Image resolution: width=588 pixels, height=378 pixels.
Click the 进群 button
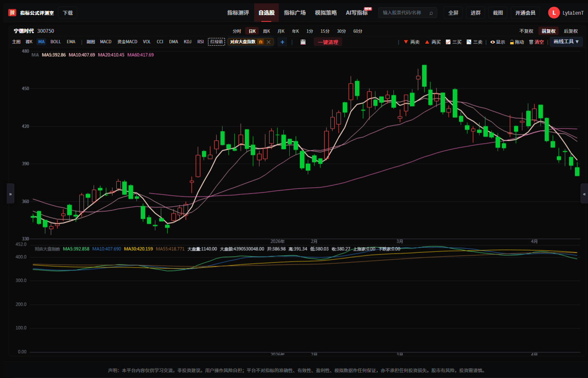(x=475, y=13)
